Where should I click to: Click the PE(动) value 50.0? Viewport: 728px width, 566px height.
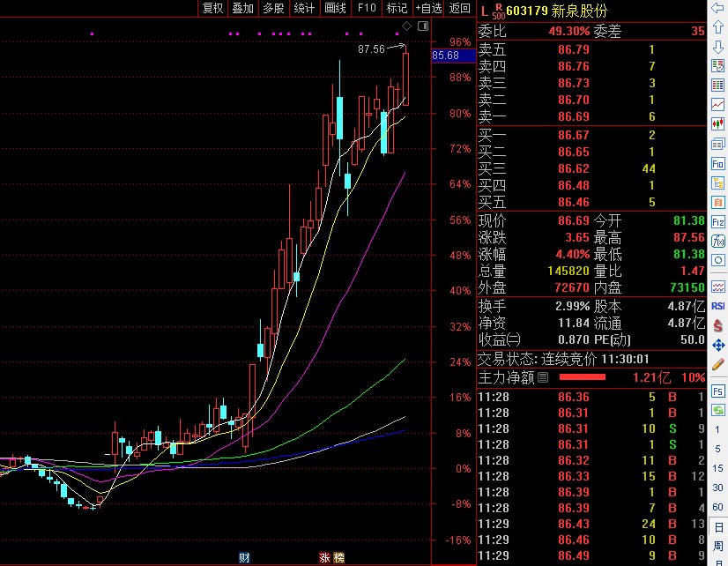coord(693,339)
